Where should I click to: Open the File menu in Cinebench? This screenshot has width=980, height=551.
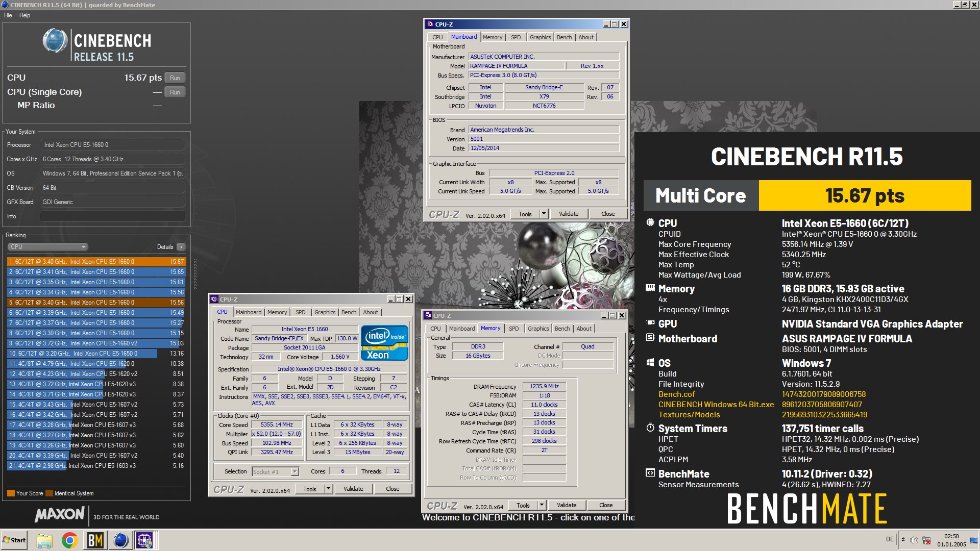(8, 15)
